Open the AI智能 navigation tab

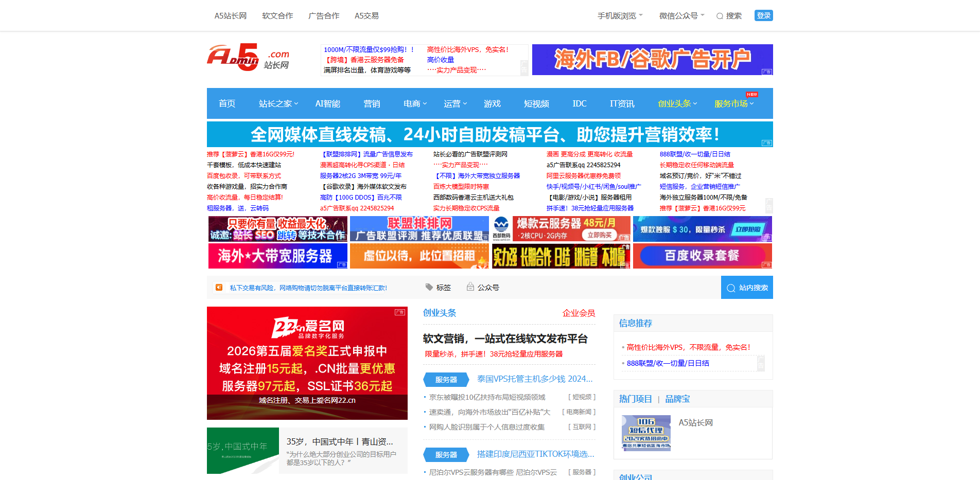pos(328,103)
